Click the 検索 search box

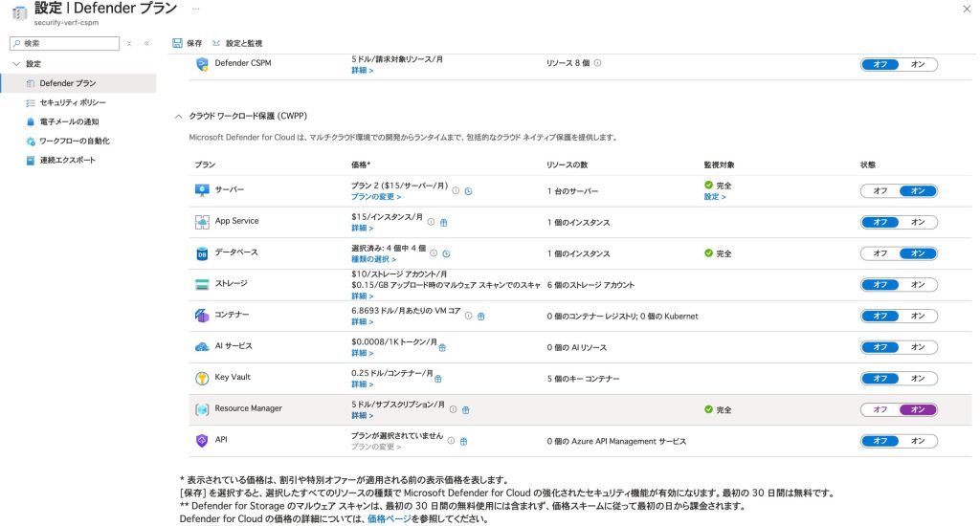67,43
